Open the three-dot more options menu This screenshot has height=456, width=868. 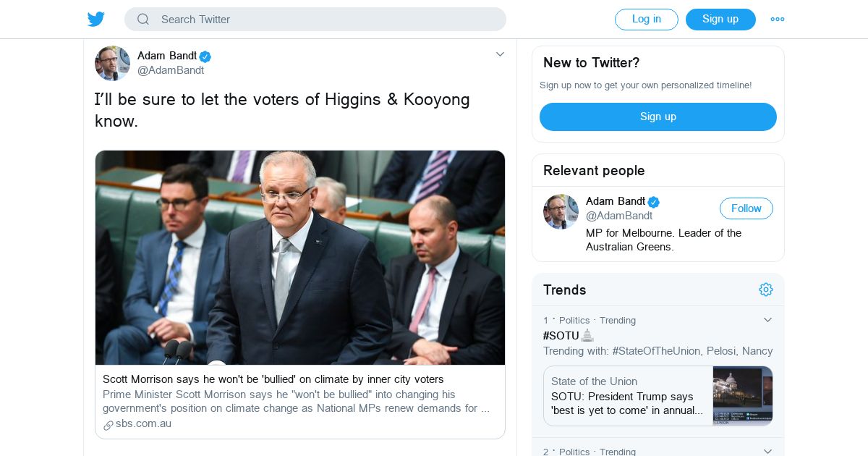pyautogui.click(x=778, y=20)
